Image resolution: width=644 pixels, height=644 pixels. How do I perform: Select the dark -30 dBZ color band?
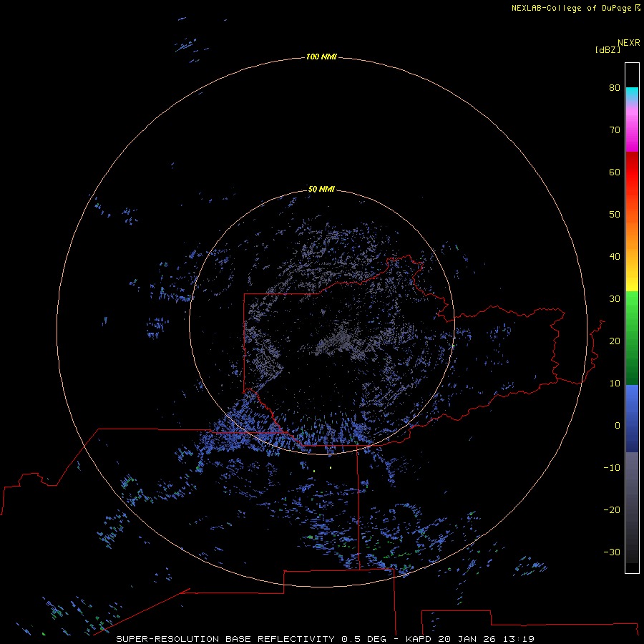632,552
